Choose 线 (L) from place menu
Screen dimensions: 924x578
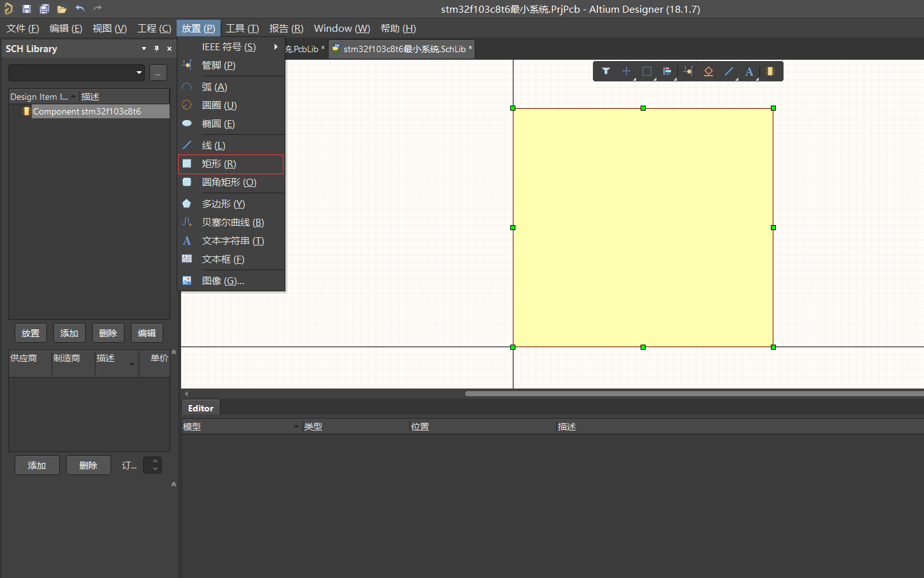click(230, 146)
